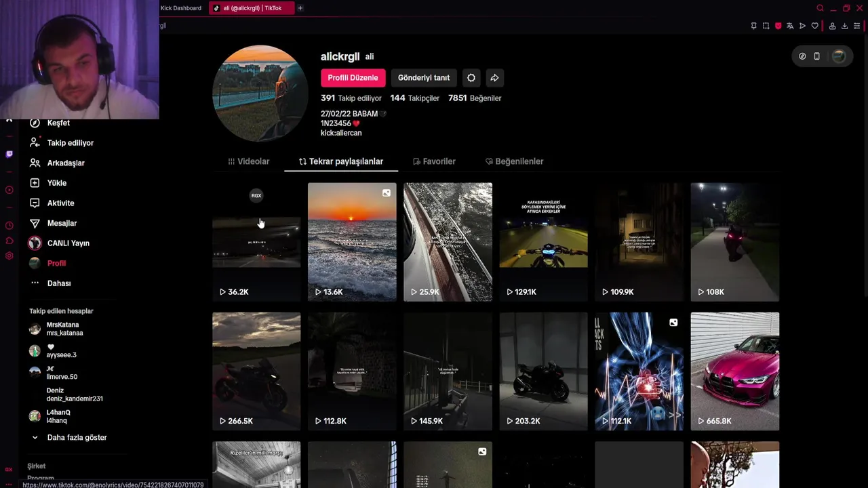Viewport: 868px width, 488px height.
Task: Click the Dahası three-dots icon
Action: click(x=35, y=283)
